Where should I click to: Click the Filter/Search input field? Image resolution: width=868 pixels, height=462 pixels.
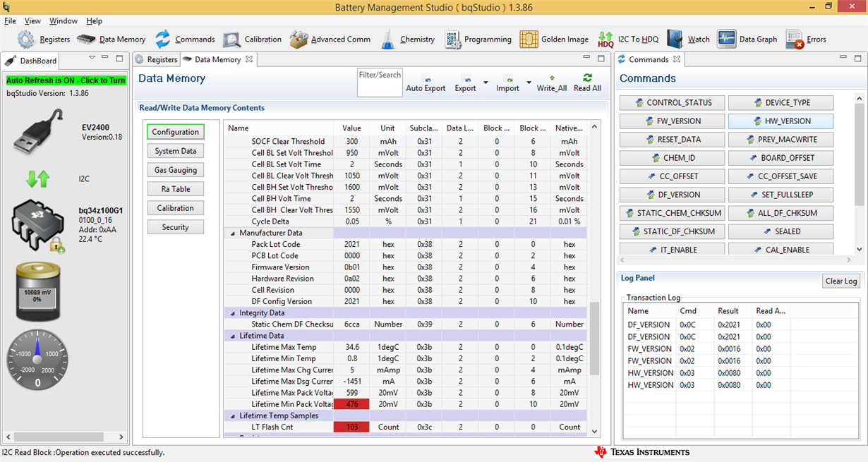380,83
